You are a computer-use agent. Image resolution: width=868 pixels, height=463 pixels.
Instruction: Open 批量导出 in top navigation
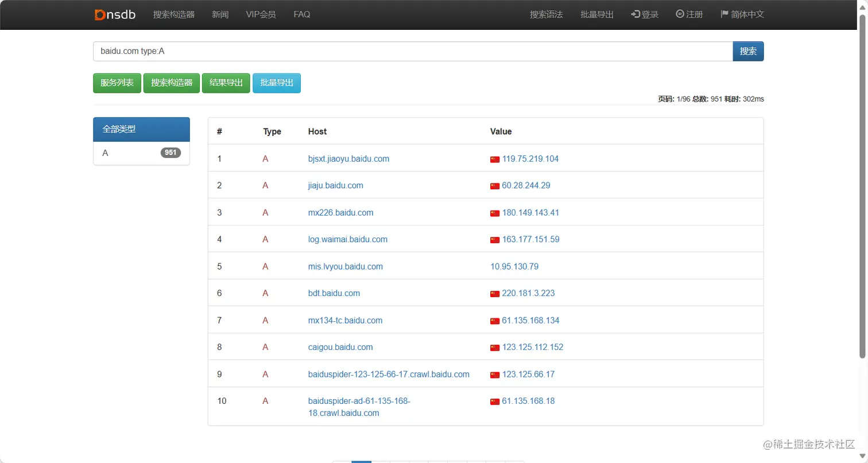click(597, 14)
